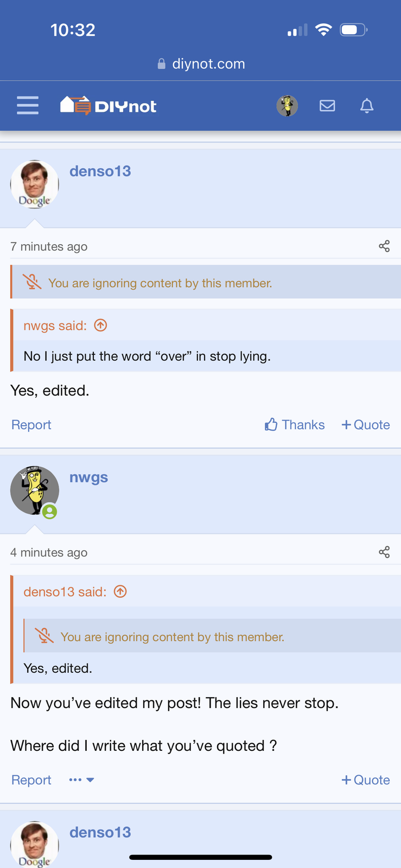Click the '4 minutes ago' timestamp permalink
The height and width of the screenshot is (868, 401).
click(49, 552)
